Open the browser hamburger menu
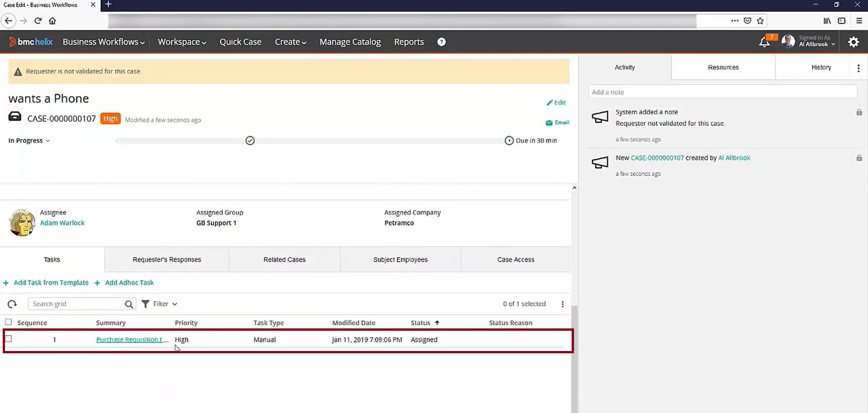 [x=859, y=21]
